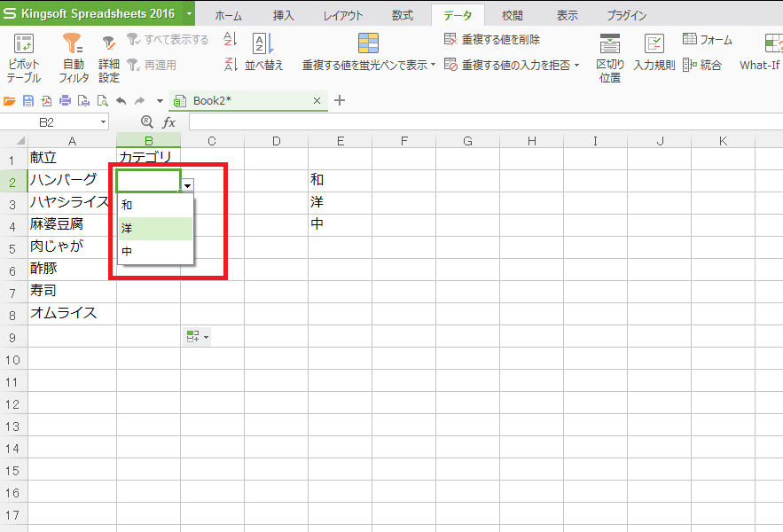This screenshot has height=532, width=783.
Task: Sort descending with the Z-A icon
Action: pos(231,64)
